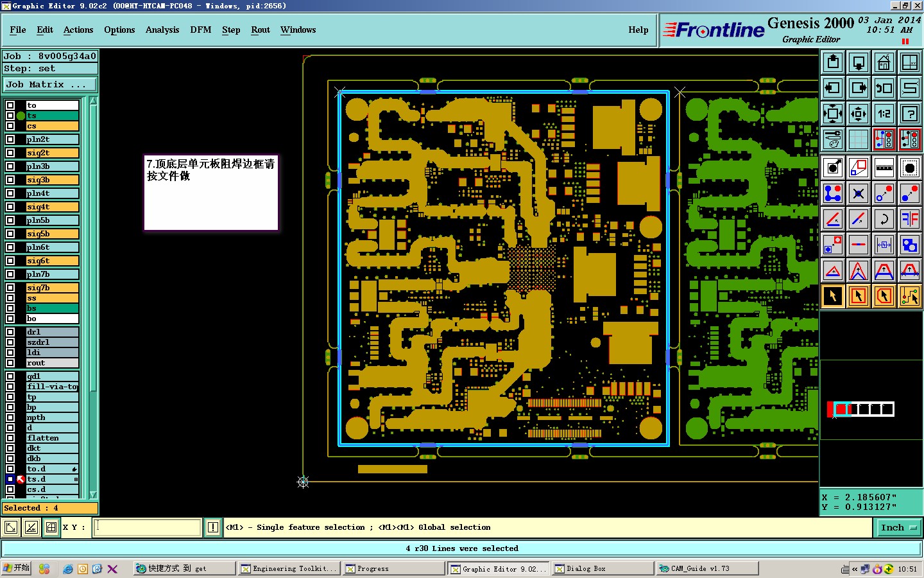Click the question mark help icon
Image resolution: width=924 pixels, height=578 pixels.
click(x=910, y=114)
